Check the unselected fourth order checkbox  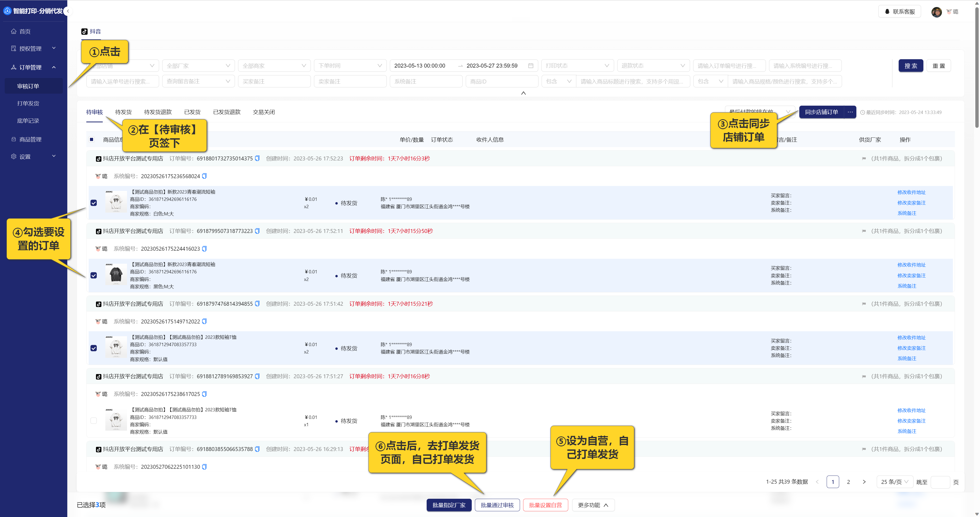tap(94, 421)
